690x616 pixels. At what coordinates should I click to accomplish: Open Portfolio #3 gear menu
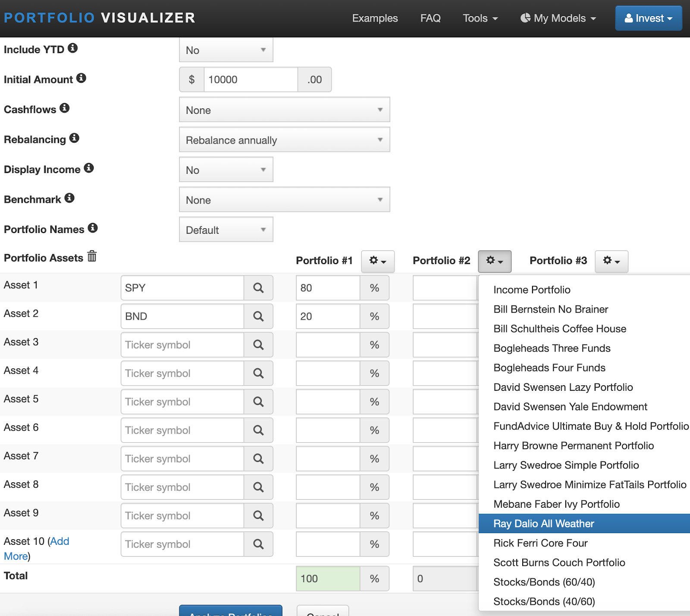click(612, 261)
